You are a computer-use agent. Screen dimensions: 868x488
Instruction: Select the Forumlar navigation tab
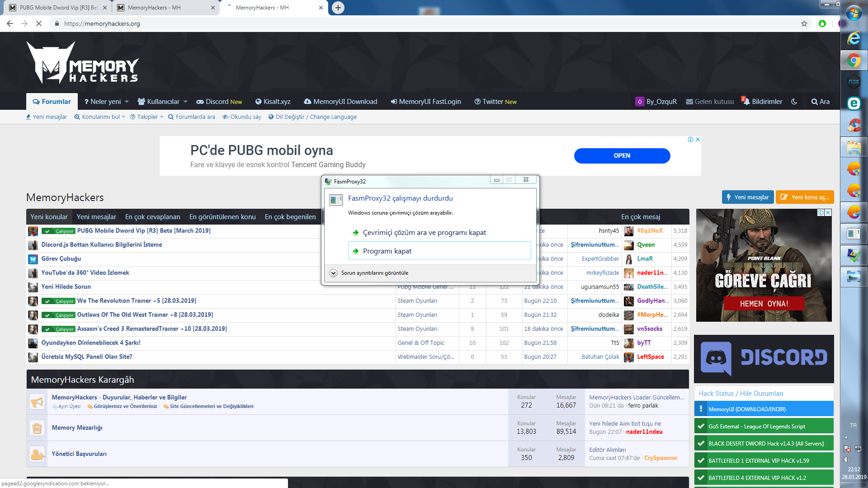(52, 102)
